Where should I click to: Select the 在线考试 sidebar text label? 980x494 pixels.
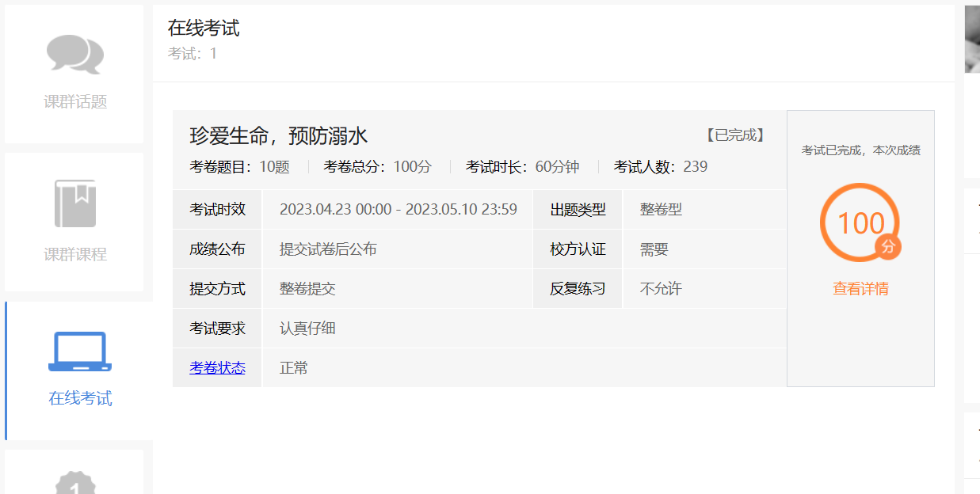[80, 398]
